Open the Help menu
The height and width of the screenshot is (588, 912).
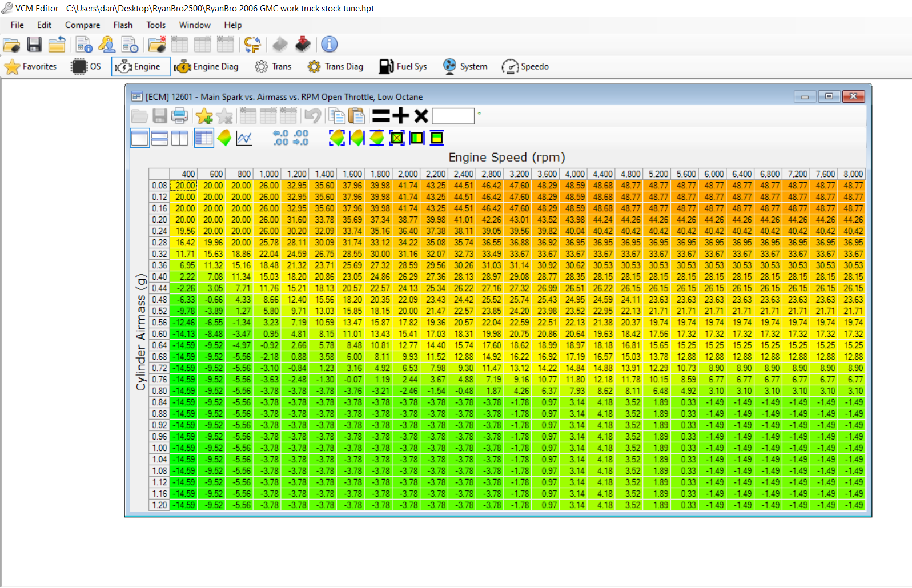point(232,25)
